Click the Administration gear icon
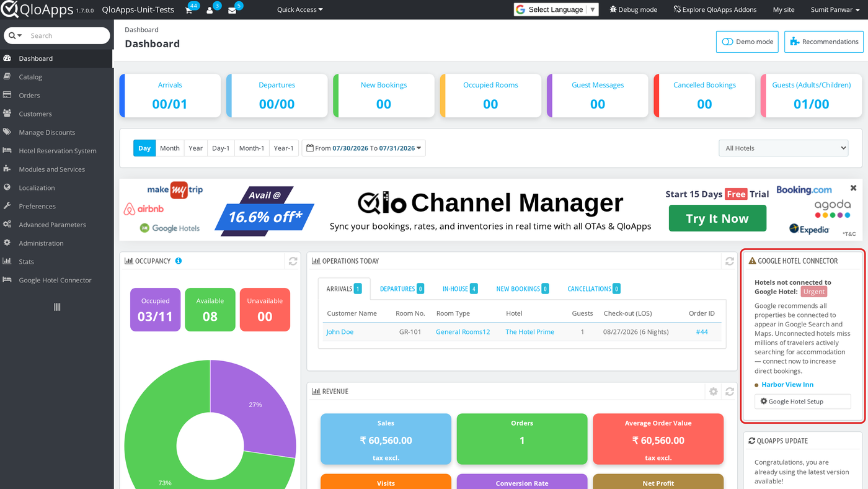The height and width of the screenshot is (489, 868). 7,243
